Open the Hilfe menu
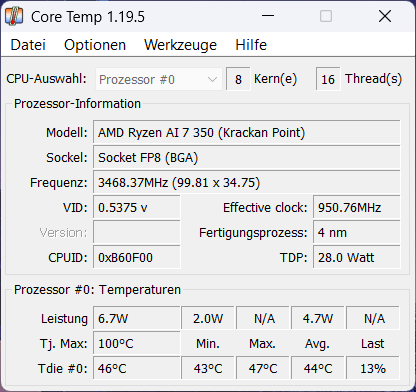The width and height of the screenshot is (416, 392). (x=251, y=45)
